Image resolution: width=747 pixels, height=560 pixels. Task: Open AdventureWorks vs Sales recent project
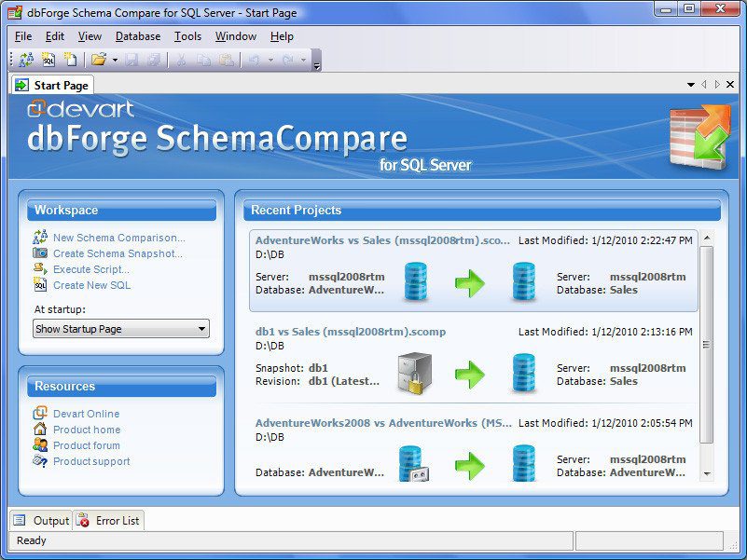[474, 270]
